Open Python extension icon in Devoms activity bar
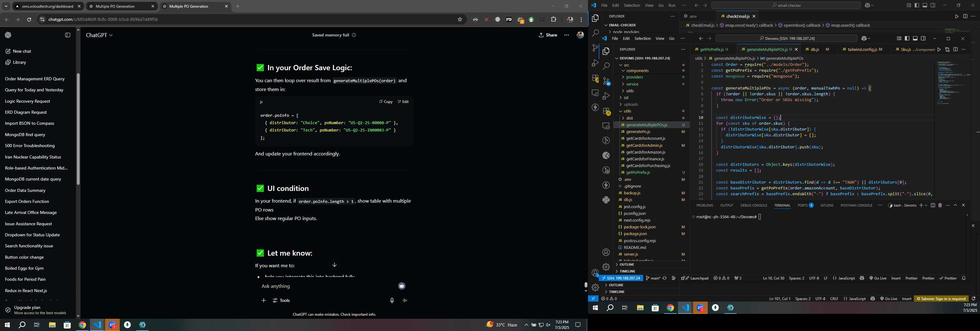 click(606, 200)
